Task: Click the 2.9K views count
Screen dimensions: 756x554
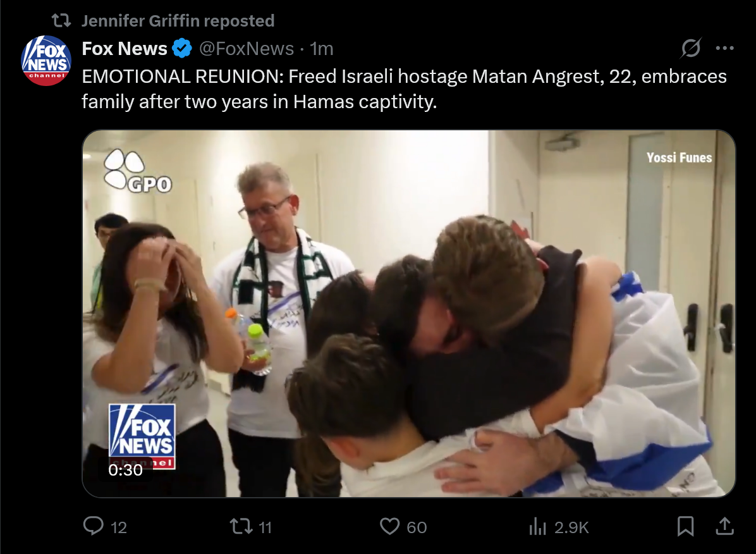Action: [571, 527]
